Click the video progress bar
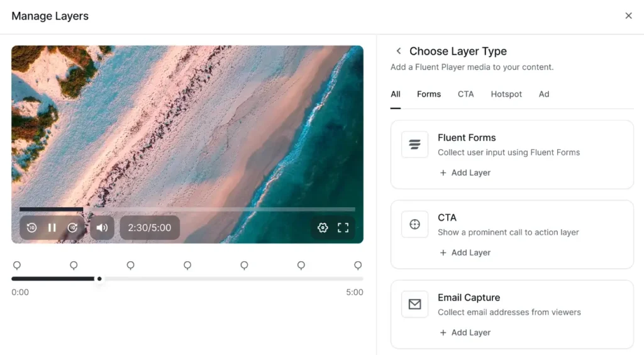Screen dimensions: 644x355 click(x=187, y=209)
